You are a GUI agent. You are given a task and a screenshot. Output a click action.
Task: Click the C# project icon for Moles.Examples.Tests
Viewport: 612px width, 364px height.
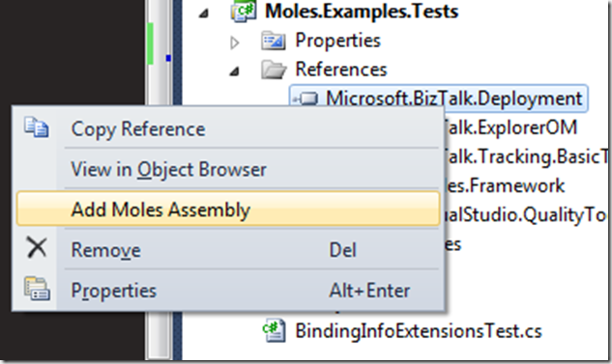pos(244,11)
